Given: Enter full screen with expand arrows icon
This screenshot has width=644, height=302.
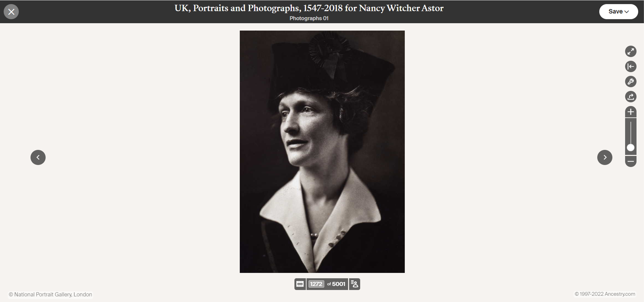Looking at the screenshot, I should point(630,51).
